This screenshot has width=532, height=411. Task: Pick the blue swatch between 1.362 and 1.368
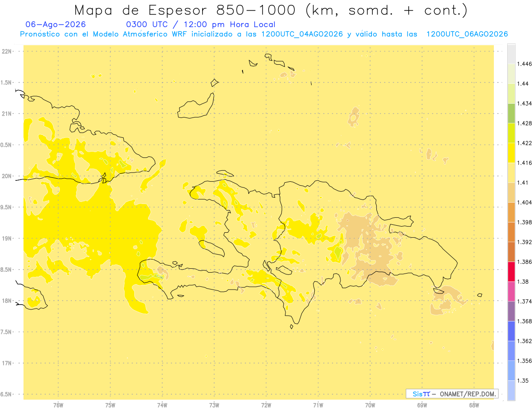coord(511,331)
